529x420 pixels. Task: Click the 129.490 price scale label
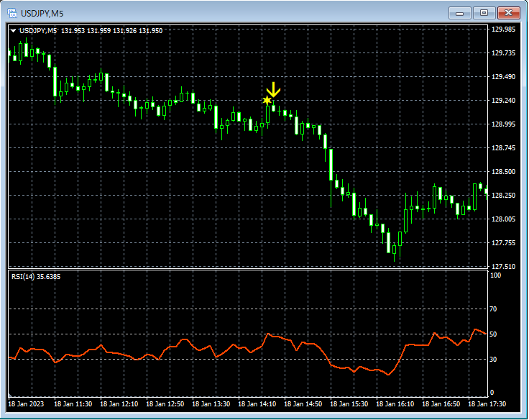[503, 77]
